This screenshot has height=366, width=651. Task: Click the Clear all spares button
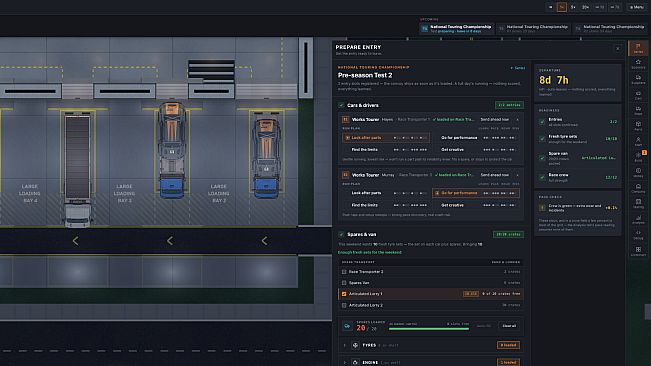(509, 326)
